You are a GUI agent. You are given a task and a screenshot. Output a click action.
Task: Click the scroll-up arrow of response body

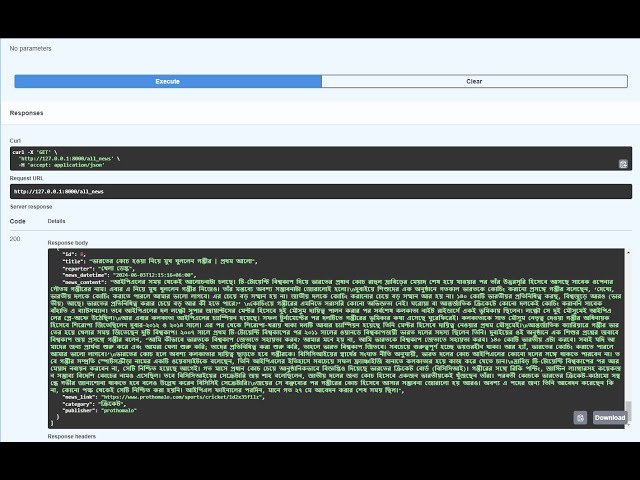pyautogui.click(x=629, y=253)
